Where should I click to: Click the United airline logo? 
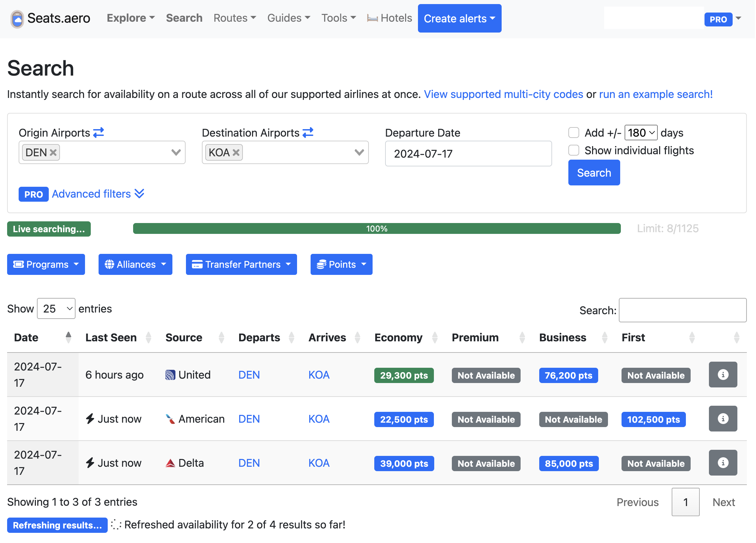click(170, 375)
